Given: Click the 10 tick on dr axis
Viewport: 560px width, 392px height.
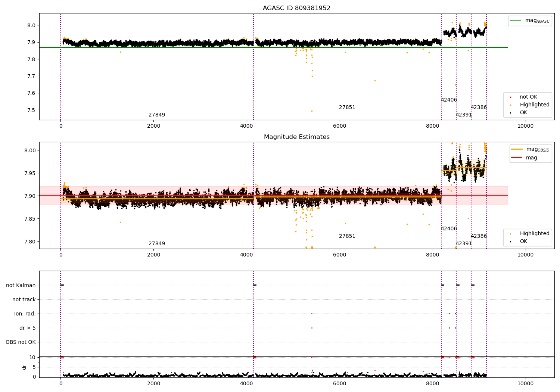Looking at the screenshot, I should click(x=32, y=357).
